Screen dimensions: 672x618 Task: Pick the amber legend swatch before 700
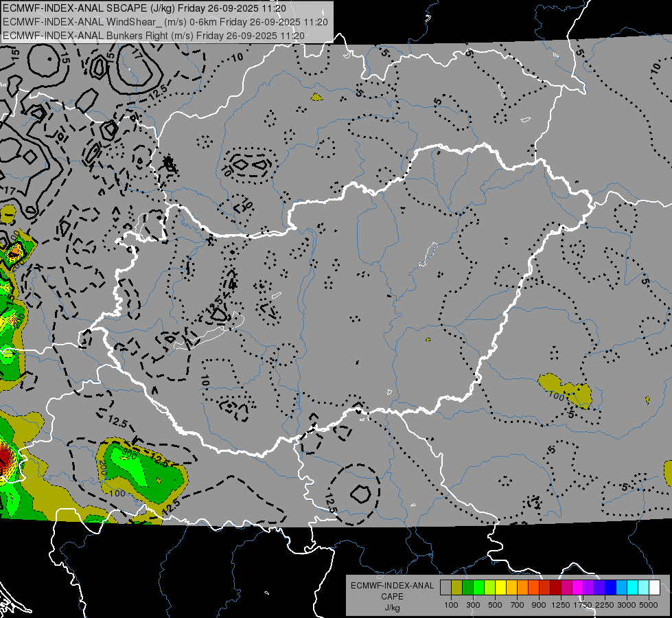[x=511, y=587]
